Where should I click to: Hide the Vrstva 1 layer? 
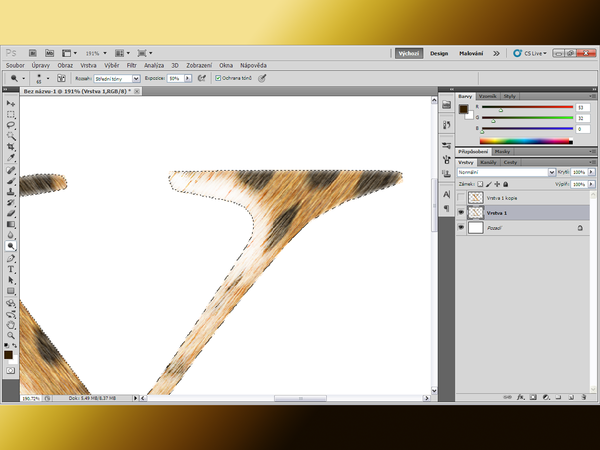(461, 213)
